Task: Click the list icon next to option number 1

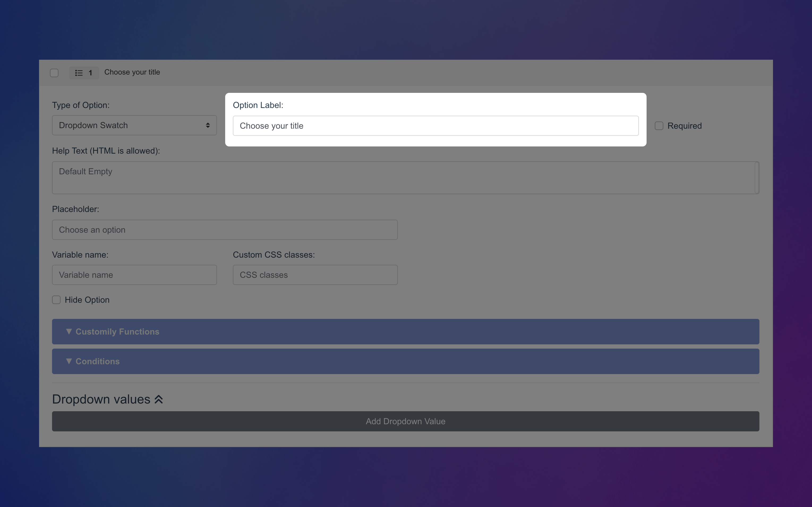Action: pyautogui.click(x=79, y=73)
